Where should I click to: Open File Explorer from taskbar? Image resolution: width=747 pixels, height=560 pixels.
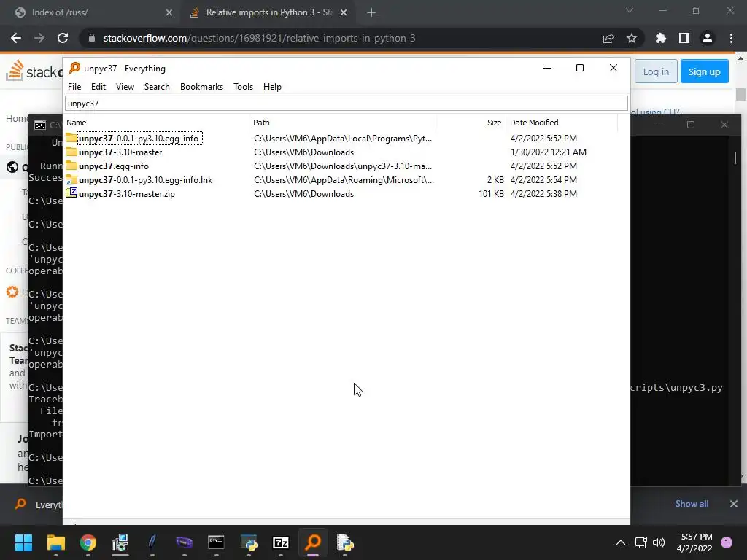tap(55, 542)
